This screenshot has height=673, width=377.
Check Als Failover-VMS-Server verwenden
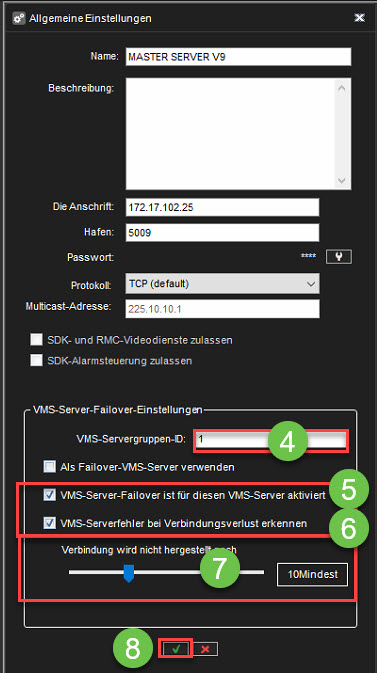click(x=50, y=467)
